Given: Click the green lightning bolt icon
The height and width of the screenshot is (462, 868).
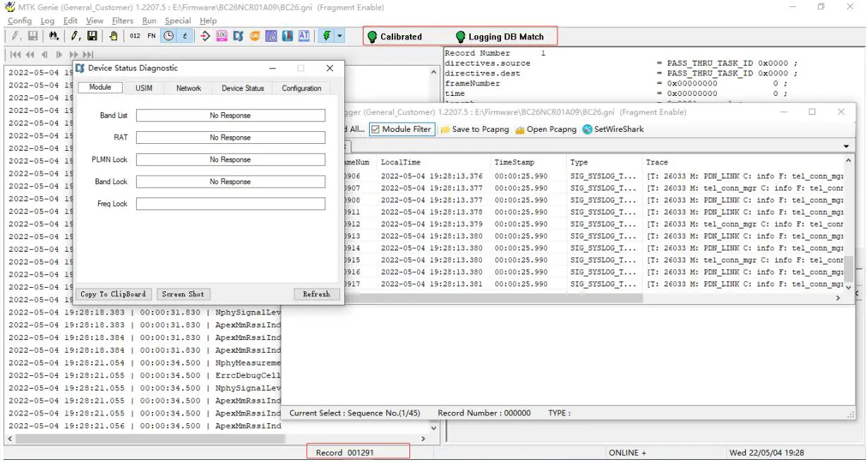Looking at the screenshot, I should tap(327, 36).
